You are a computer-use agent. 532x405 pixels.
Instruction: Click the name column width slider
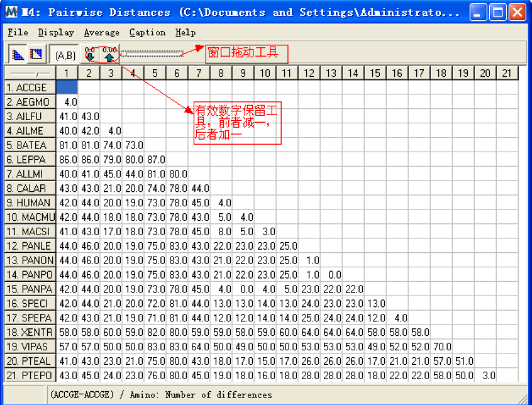30,74
